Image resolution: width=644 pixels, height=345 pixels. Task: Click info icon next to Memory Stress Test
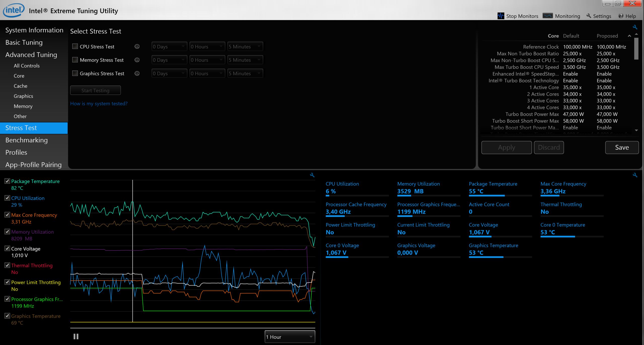(x=137, y=60)
